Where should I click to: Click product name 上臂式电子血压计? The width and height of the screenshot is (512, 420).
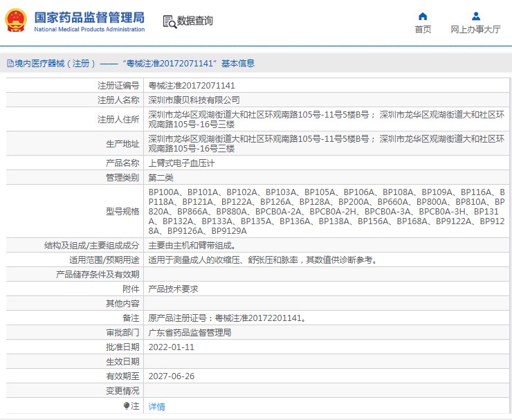tap(181, 163)
